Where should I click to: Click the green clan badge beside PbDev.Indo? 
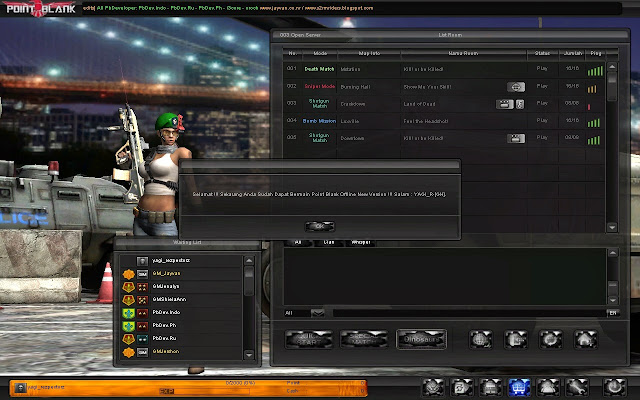pyautogui.click(x=129, y=313)
